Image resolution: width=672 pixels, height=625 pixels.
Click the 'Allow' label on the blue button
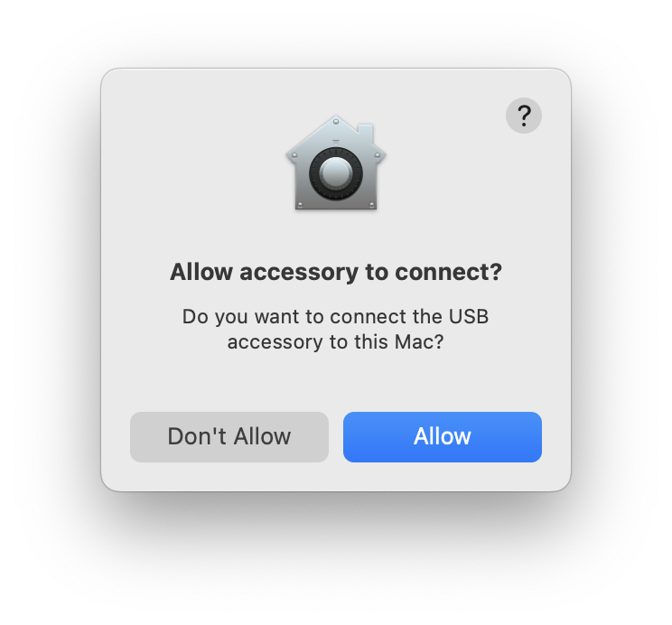click(443, 437)
